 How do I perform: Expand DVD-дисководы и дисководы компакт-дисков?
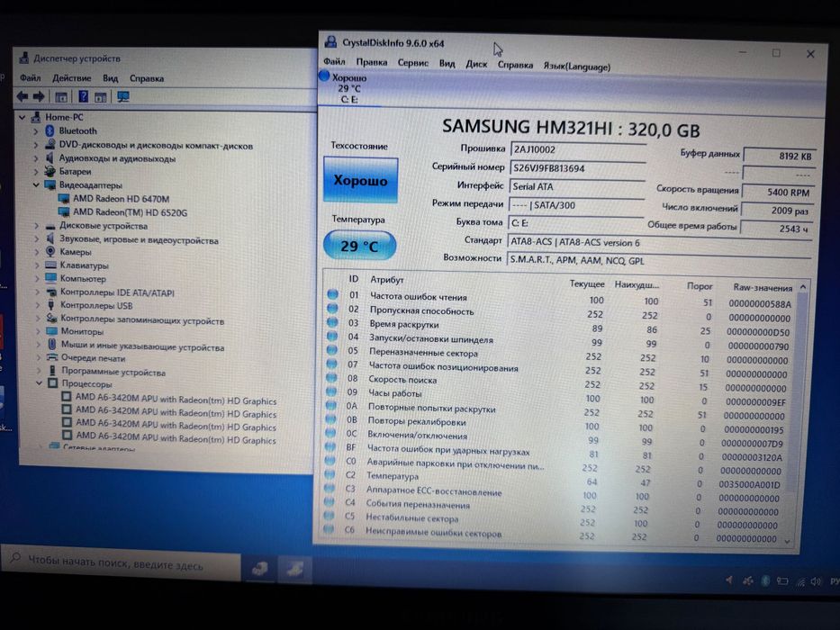[x=36, y=145]
